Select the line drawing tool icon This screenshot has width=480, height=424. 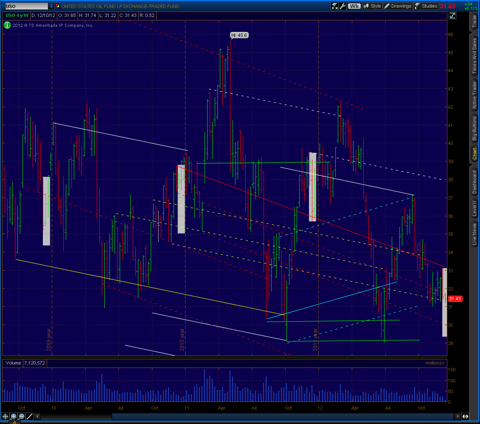(30, 416)
